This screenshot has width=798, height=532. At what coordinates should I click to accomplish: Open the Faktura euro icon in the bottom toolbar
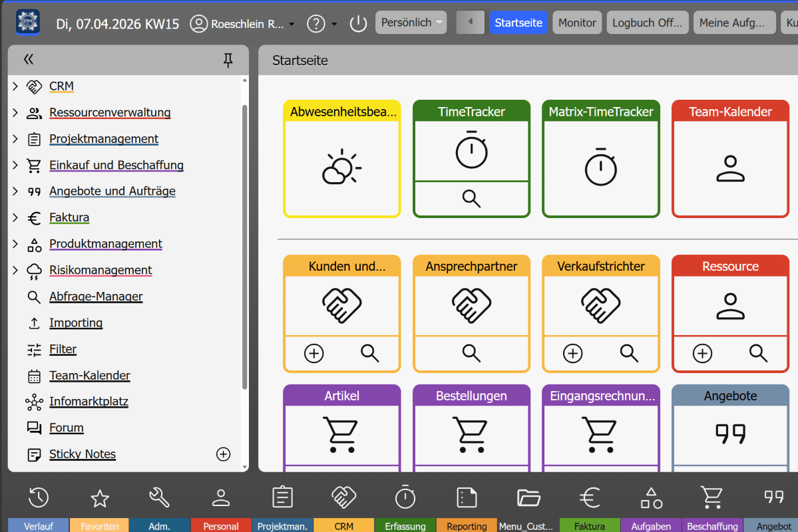point(590,497)
